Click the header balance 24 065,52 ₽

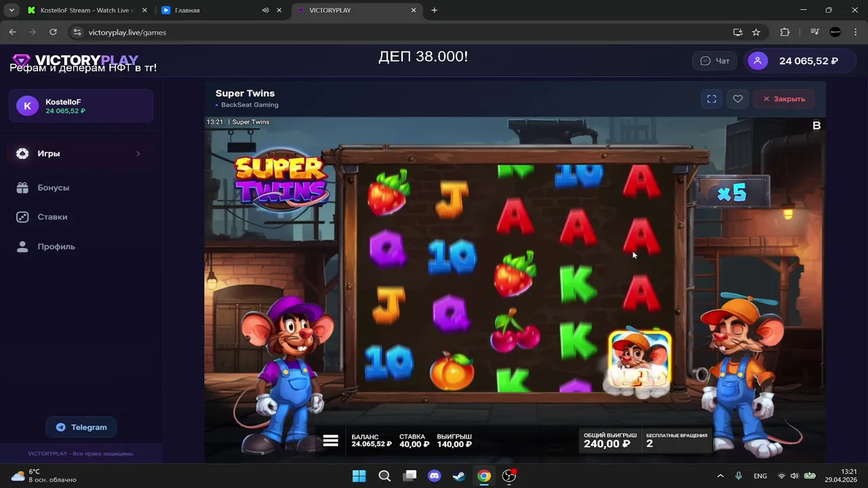point(808,61)
